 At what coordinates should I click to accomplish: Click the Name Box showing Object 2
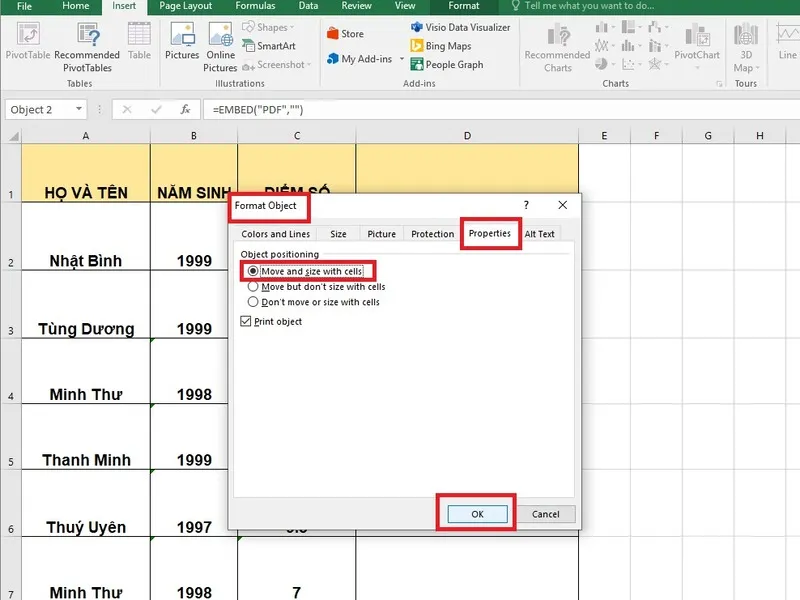(40, 110)
